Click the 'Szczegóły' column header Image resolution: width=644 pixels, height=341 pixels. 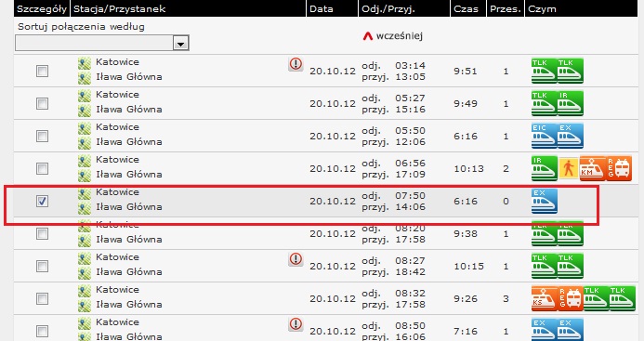click(x=42, y=9)
